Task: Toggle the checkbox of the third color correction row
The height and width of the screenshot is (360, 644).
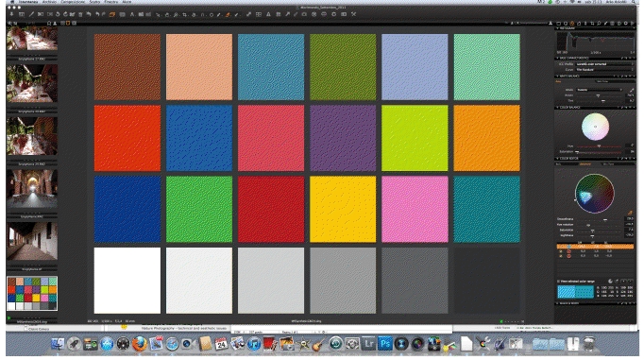Action: coord(561,256)
